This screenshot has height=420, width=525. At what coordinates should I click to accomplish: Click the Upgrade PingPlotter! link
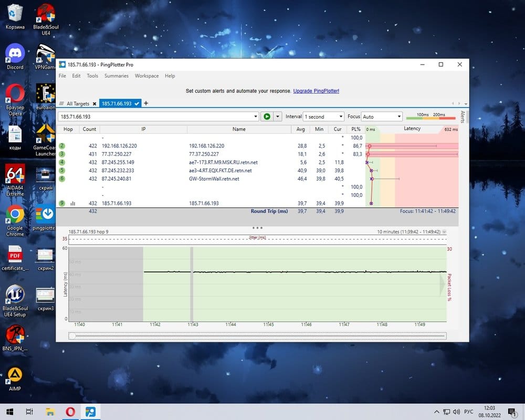[316, 91]
